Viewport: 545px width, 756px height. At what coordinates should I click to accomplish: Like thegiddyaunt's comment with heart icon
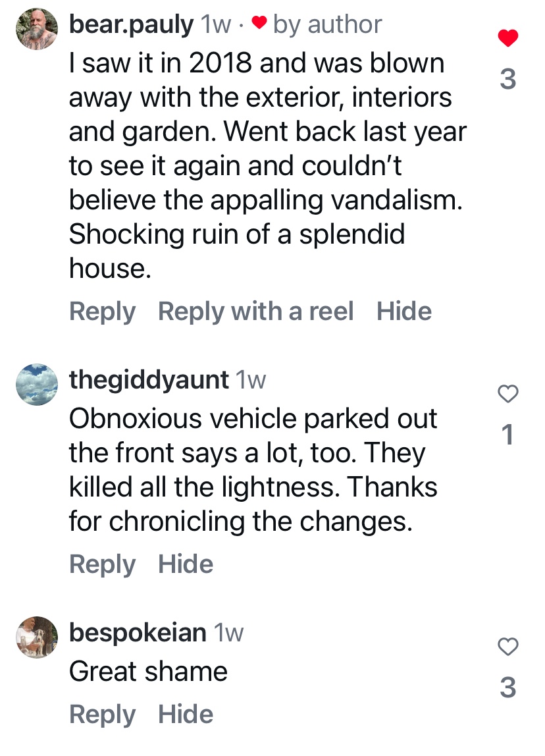click(507, 394)
